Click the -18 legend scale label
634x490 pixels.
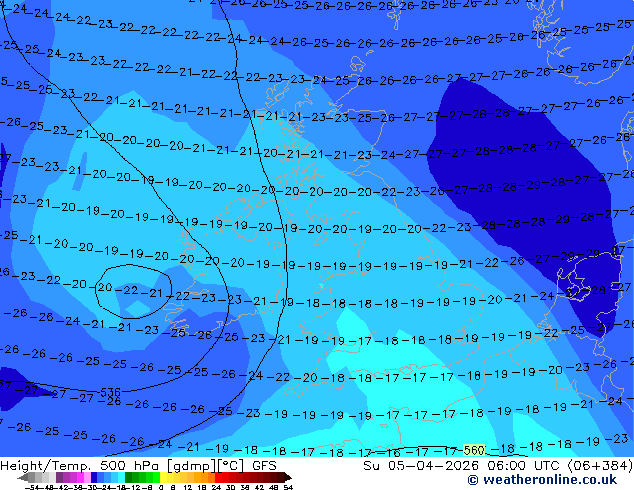[x=118, y=488]
